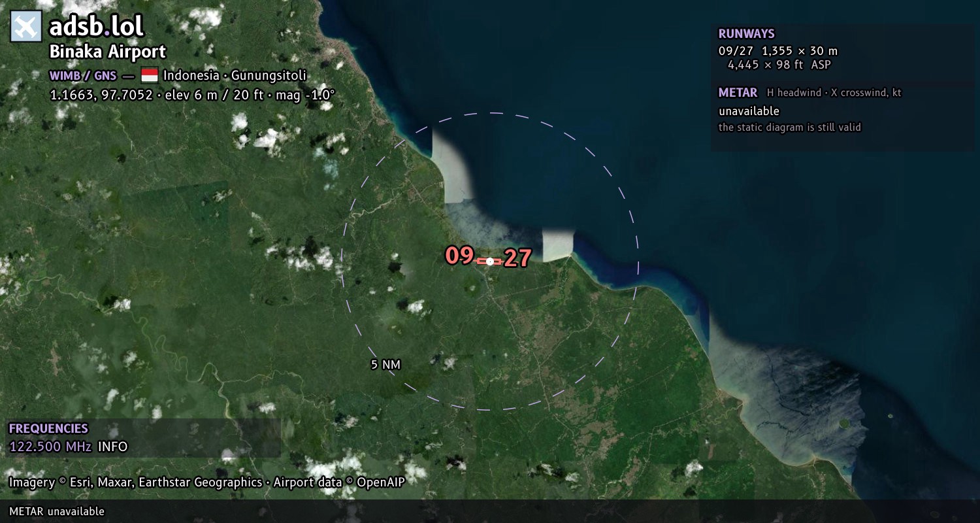Viewport: 980px width, 523px height.
Task: Click the Imagery © Esri attribution text
Action: [207, 483]
